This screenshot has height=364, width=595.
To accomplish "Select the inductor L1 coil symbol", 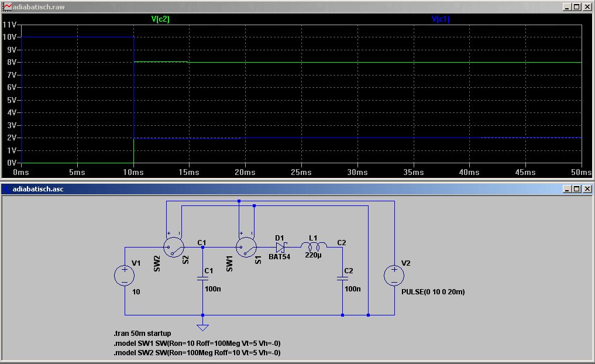I will [x=314, y=246].
